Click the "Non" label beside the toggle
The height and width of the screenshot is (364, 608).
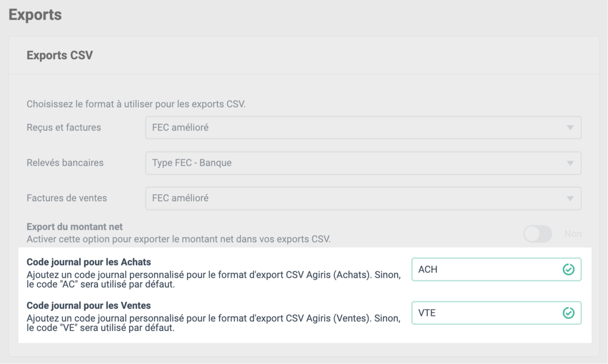pyautogui.click(x=573, y=234)
